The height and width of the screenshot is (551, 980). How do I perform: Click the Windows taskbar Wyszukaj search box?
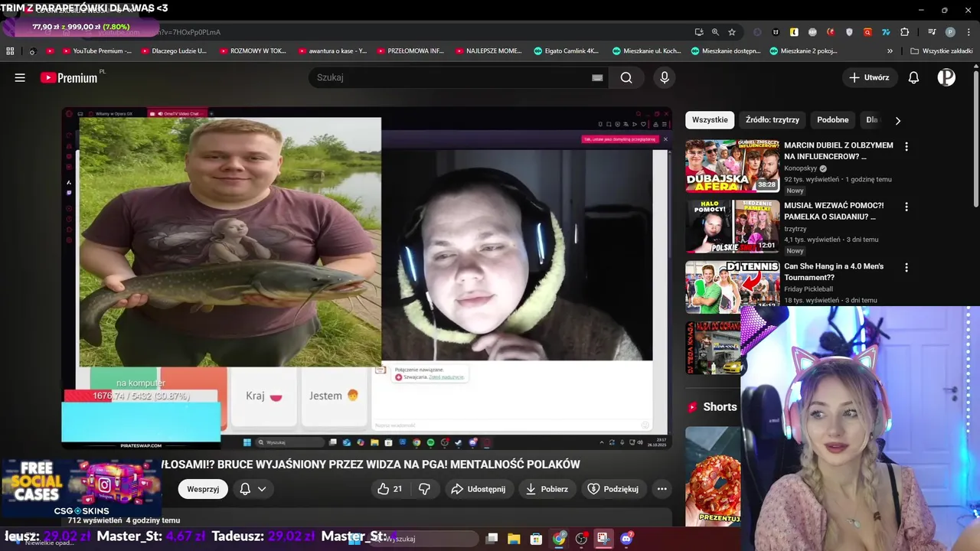pos(420,539)
